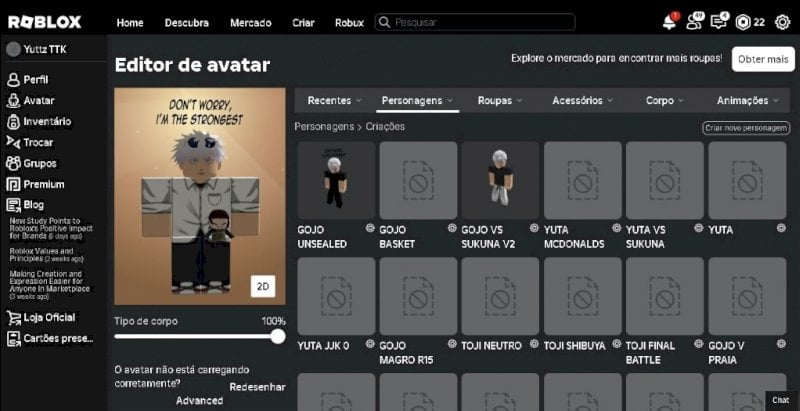The width and height of the screenshot is (800, 411).
Task: Click the Obter mais button
Action: 763,59
